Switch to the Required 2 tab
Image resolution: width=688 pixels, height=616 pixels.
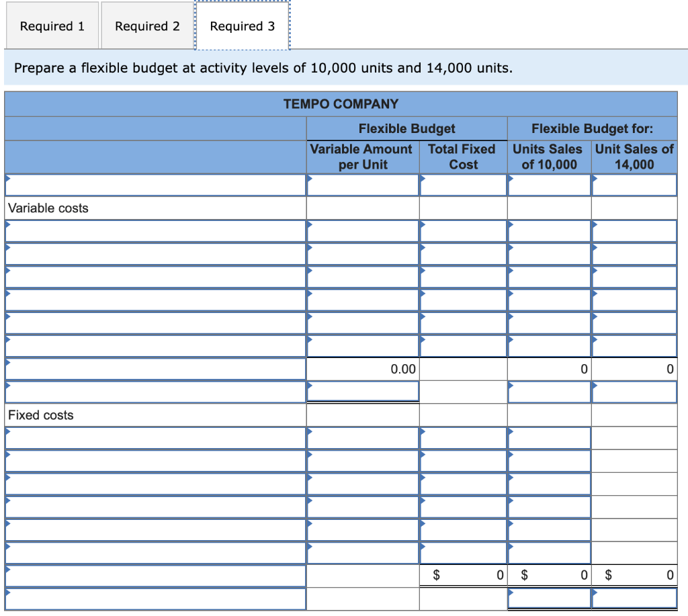(146, 26)
